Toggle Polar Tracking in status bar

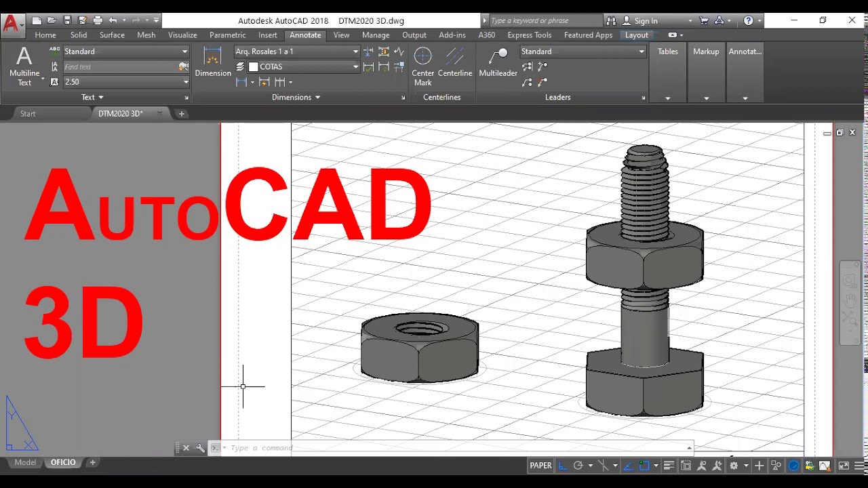tap(578, 466)
